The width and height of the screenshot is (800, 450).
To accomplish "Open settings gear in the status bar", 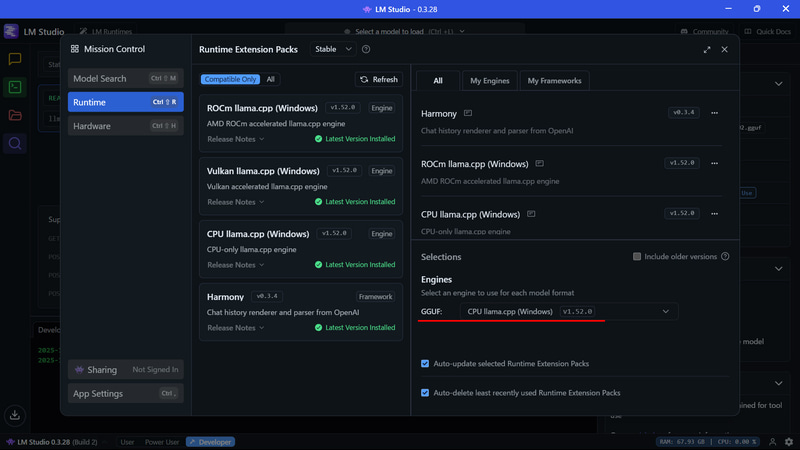I will pos(789,442).
